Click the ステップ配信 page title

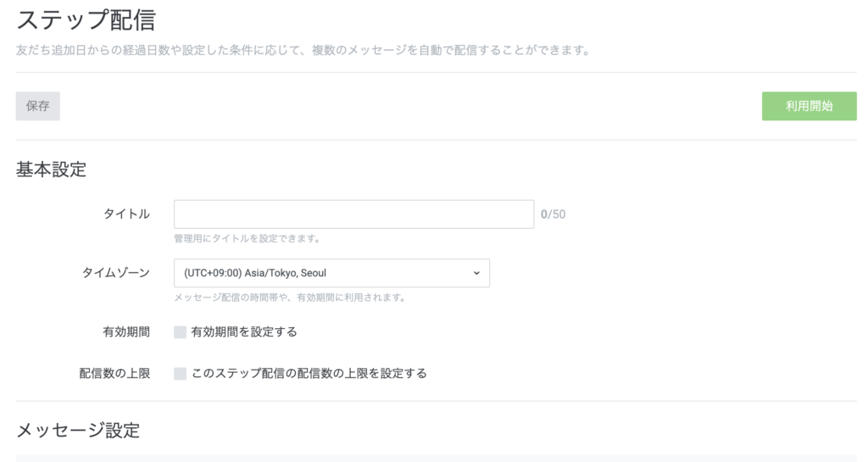[86, 20]
